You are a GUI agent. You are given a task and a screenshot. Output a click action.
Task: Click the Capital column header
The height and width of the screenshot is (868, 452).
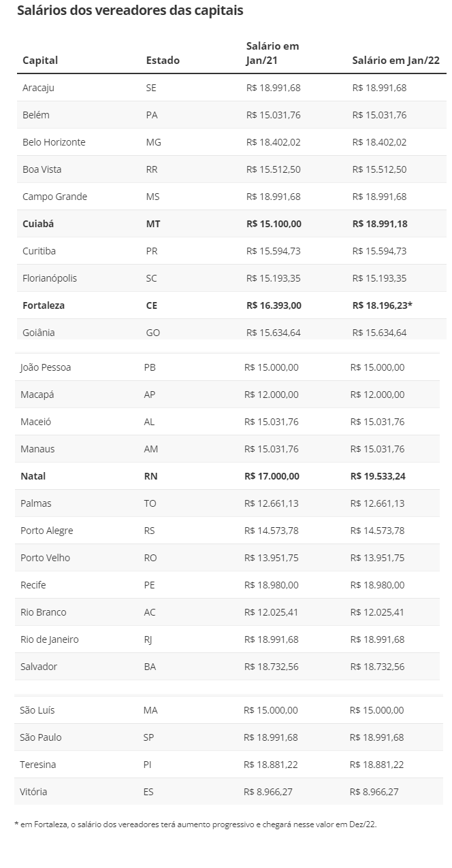point(40,60)
